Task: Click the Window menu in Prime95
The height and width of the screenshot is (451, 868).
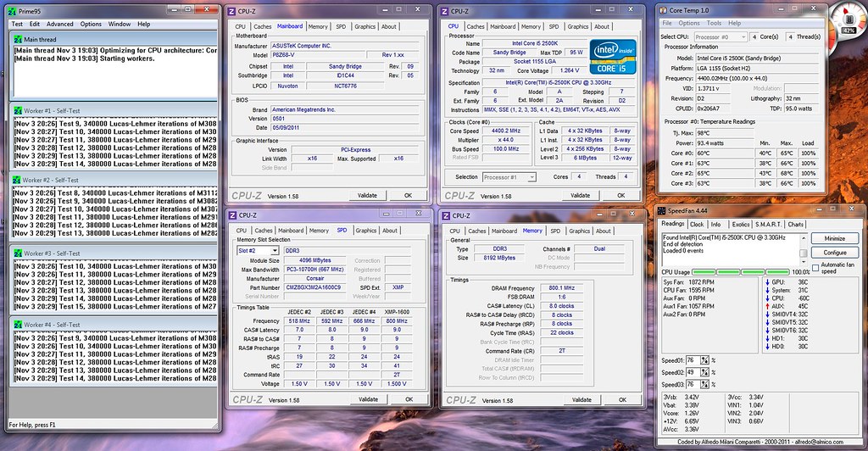Action: [119, 25]
